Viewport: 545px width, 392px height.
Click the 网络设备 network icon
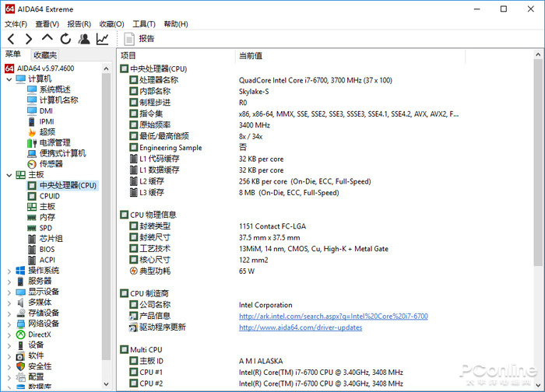[x=20, y=324]
